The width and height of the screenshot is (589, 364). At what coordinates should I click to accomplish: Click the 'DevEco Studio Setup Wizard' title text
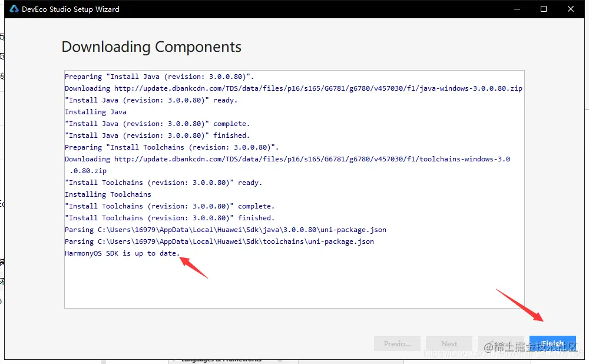pyautogui.click(x=71, y=9)
